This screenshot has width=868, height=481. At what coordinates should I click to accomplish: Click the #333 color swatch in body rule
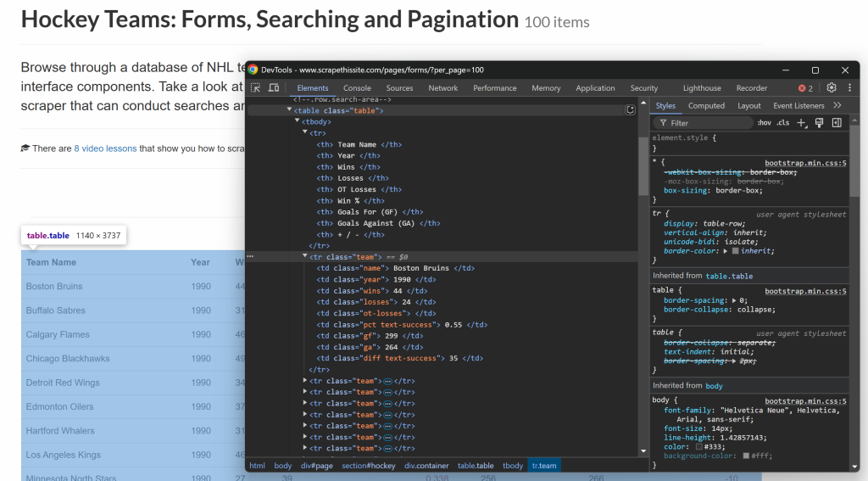pyautogui.click(x=699, y=446)
